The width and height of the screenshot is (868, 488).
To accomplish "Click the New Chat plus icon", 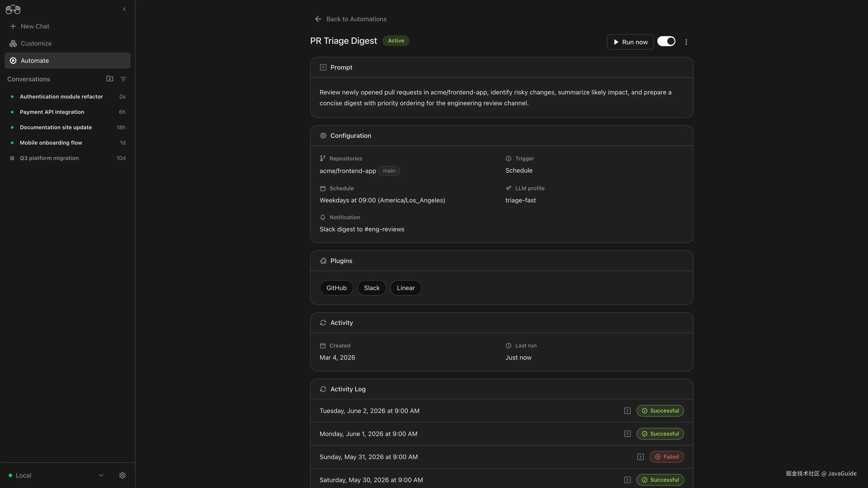I will (13, 26).
